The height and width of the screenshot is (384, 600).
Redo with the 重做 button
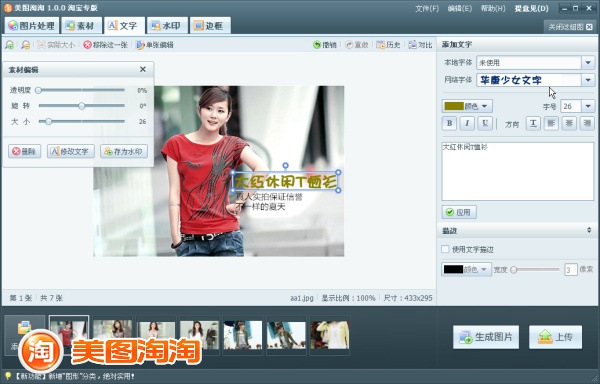tap(356, 45)
